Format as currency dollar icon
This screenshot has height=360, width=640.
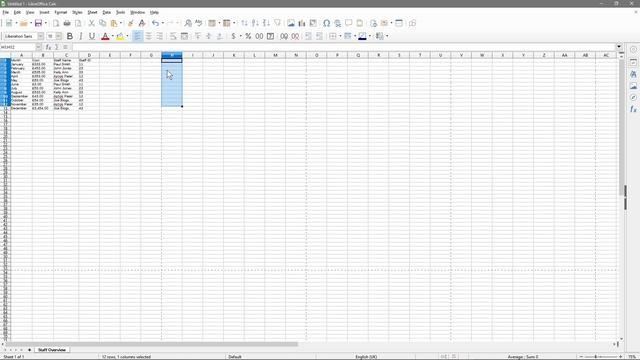pyautogui.click(x=233, y=36)
